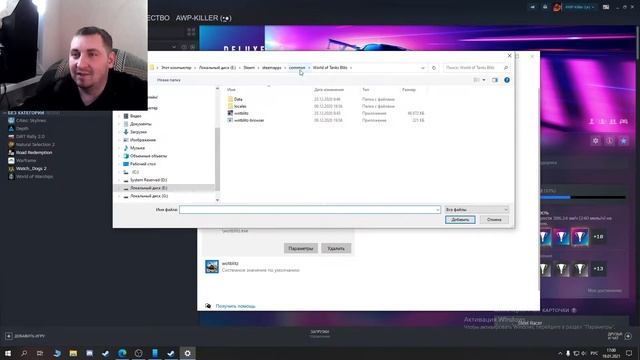The image size is (640, 360).
Task: Open the Steam account name dropdown
Action: (579, 7)
